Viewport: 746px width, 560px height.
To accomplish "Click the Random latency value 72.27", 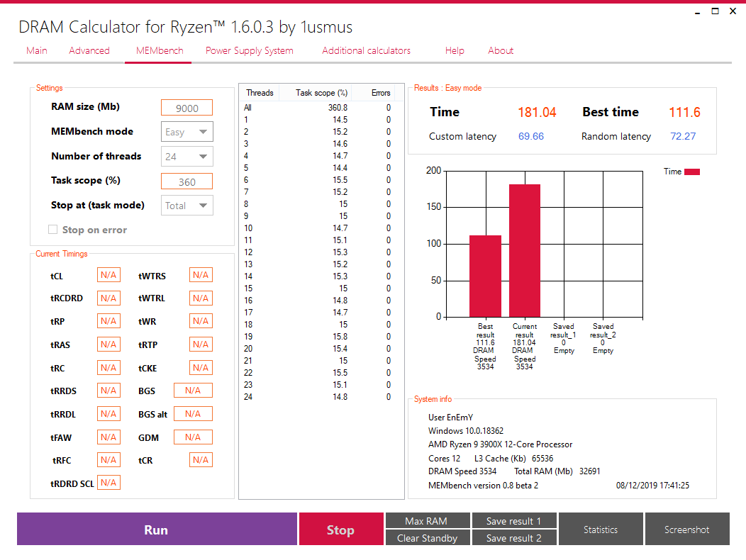I will (x=683, y=137).
